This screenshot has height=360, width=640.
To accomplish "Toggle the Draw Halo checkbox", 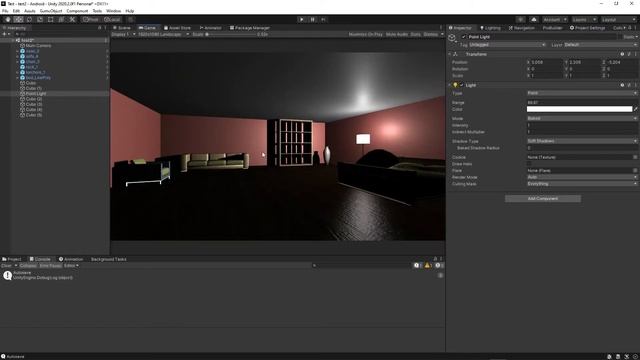I will click(x=529, y=164).
